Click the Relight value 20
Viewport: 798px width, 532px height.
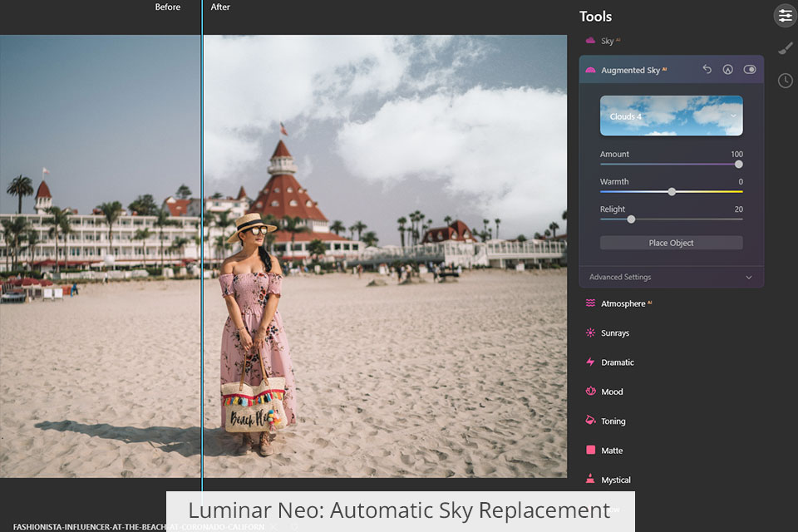(738, 209)
